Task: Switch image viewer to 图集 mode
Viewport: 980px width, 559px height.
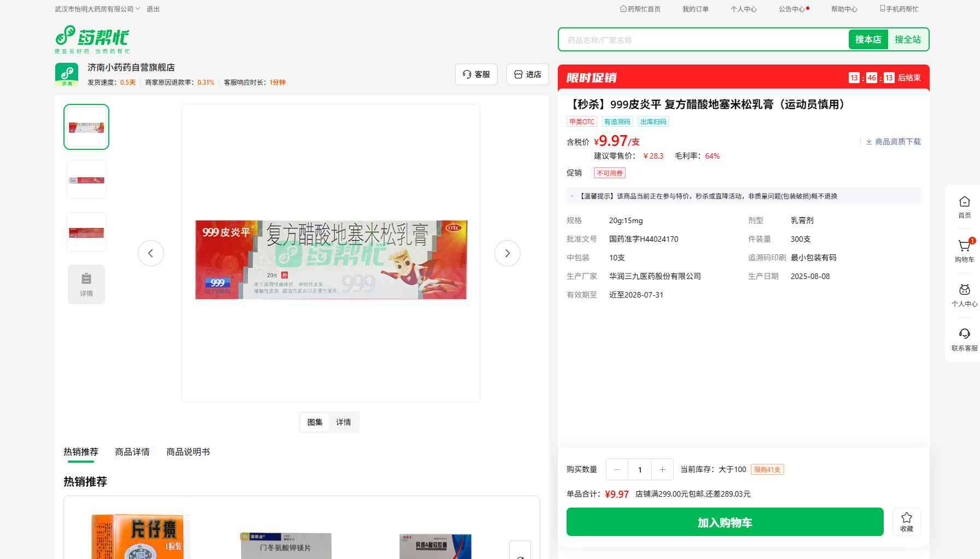Action: [x=315, y=422]
